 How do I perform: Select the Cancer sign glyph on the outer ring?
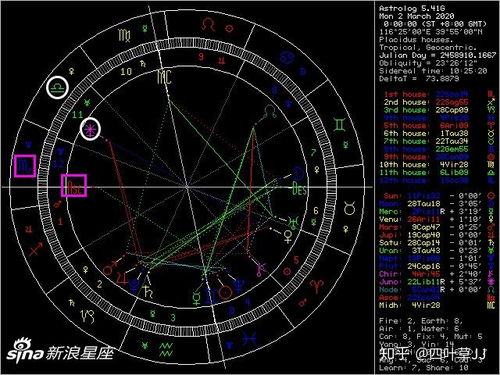point(286,58)
